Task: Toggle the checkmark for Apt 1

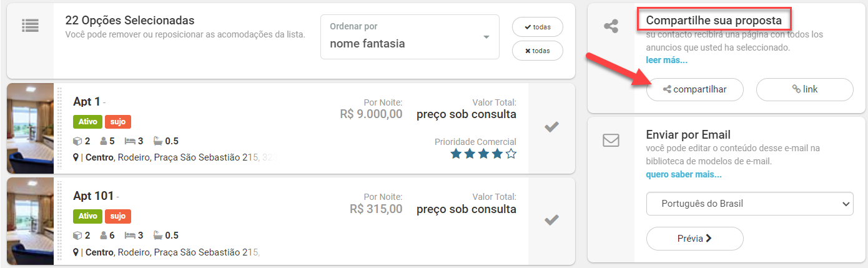Action: coord(551,127)
